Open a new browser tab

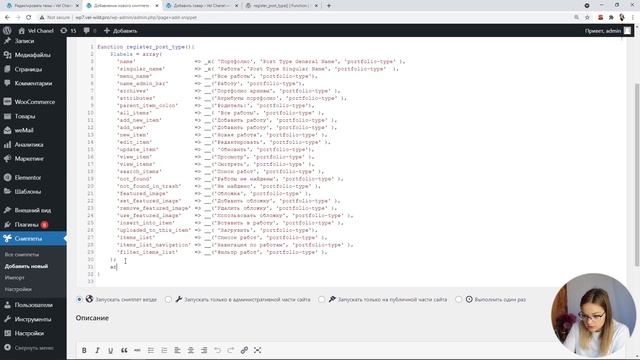pyautogui.click(x=329, y=6)
